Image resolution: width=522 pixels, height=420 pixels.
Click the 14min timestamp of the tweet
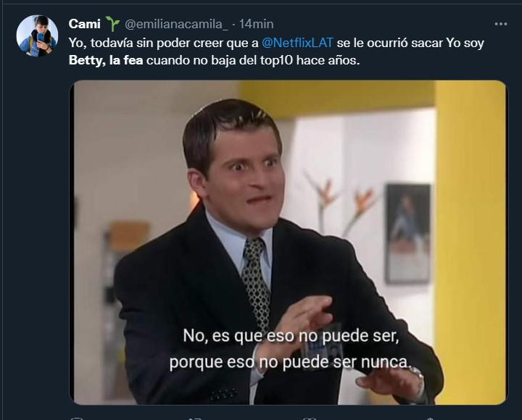pyautogui.click(x=256, y=24)
